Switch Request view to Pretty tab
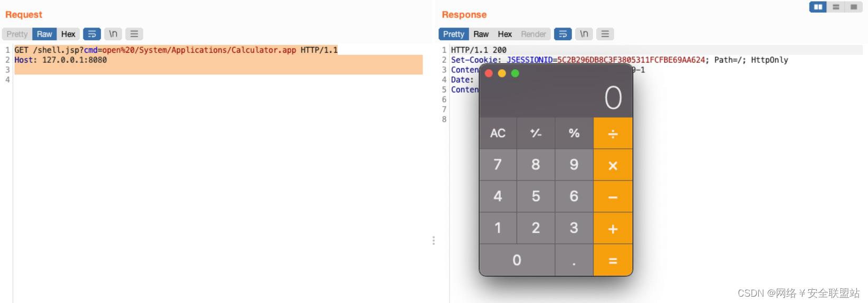 [x=17, y=34]
